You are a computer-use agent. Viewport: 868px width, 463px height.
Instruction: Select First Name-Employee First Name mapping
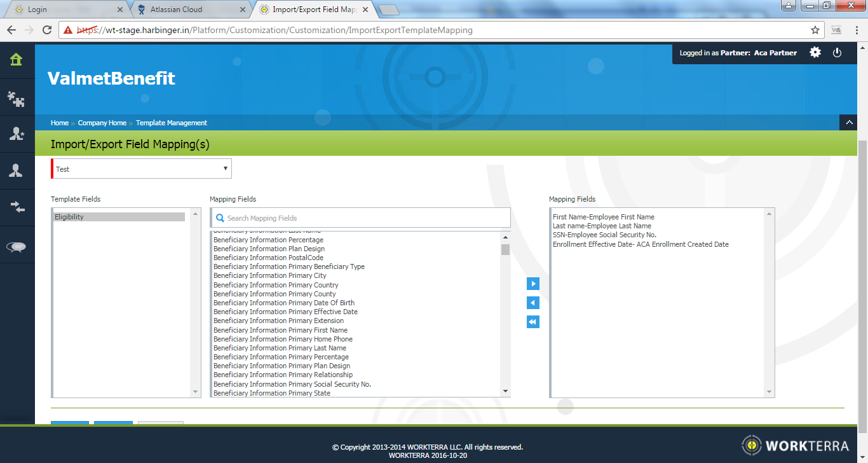604,217
